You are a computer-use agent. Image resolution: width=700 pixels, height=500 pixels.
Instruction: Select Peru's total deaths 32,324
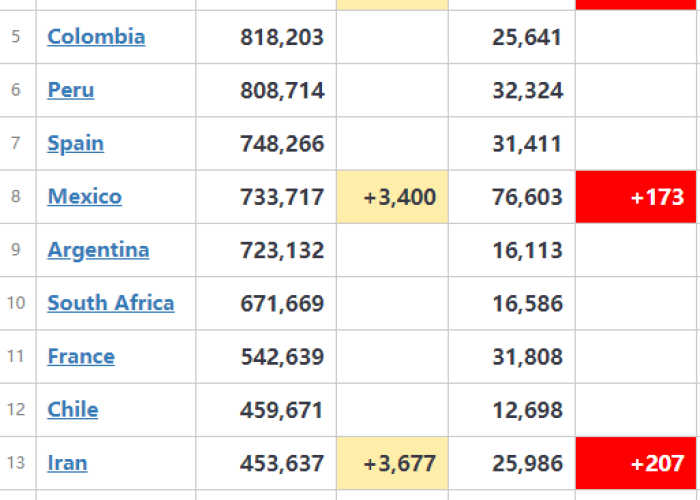click(527, 91)
